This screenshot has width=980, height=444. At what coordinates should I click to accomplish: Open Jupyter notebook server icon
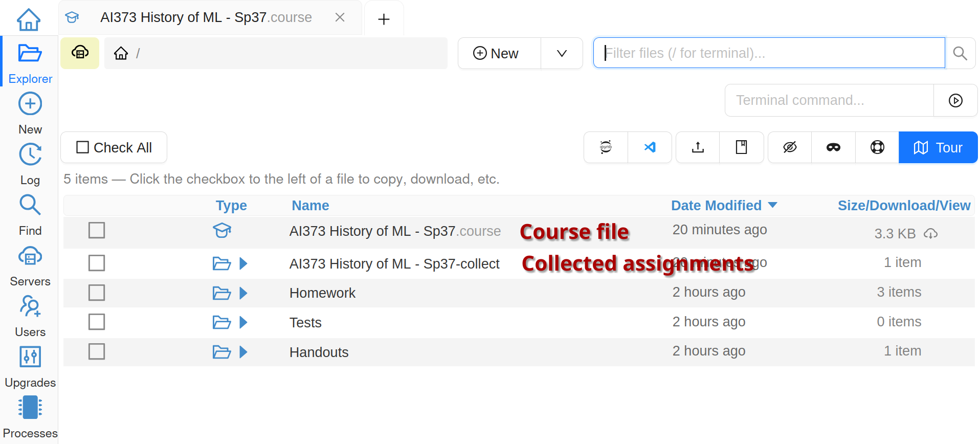(606, 147)
